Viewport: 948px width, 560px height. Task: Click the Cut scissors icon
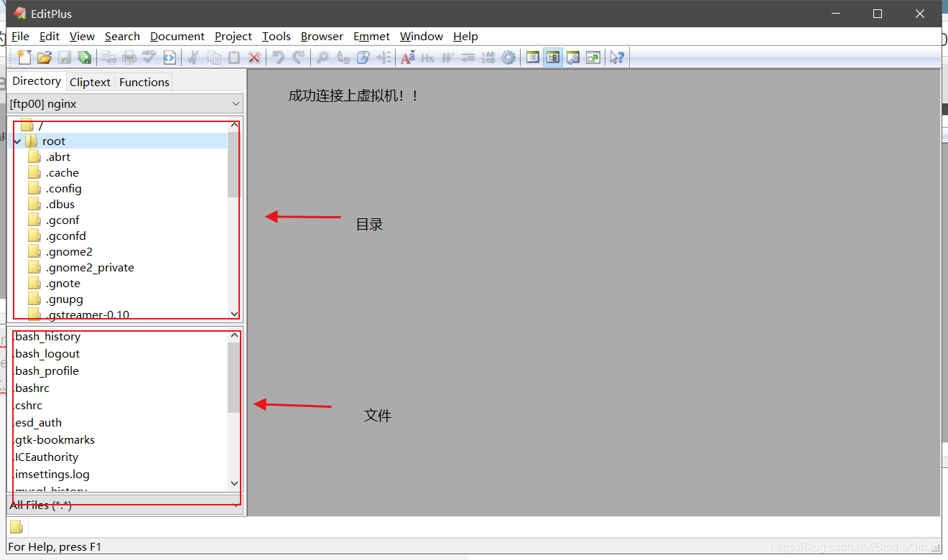point(193,57)
